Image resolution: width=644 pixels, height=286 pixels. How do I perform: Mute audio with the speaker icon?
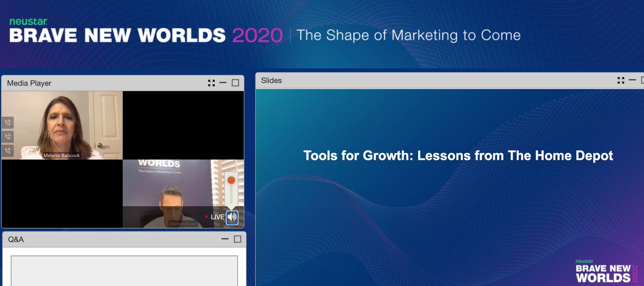tap(232, 217)
